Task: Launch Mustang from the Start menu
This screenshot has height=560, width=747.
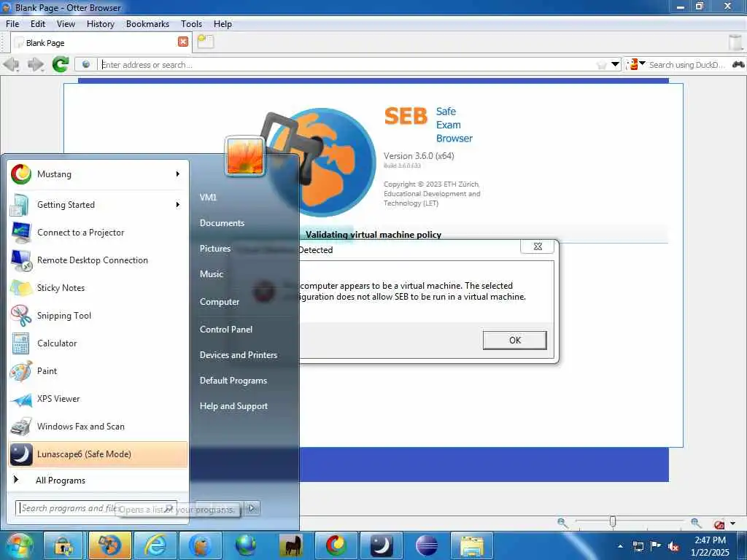Action: (x=98, y=174)
